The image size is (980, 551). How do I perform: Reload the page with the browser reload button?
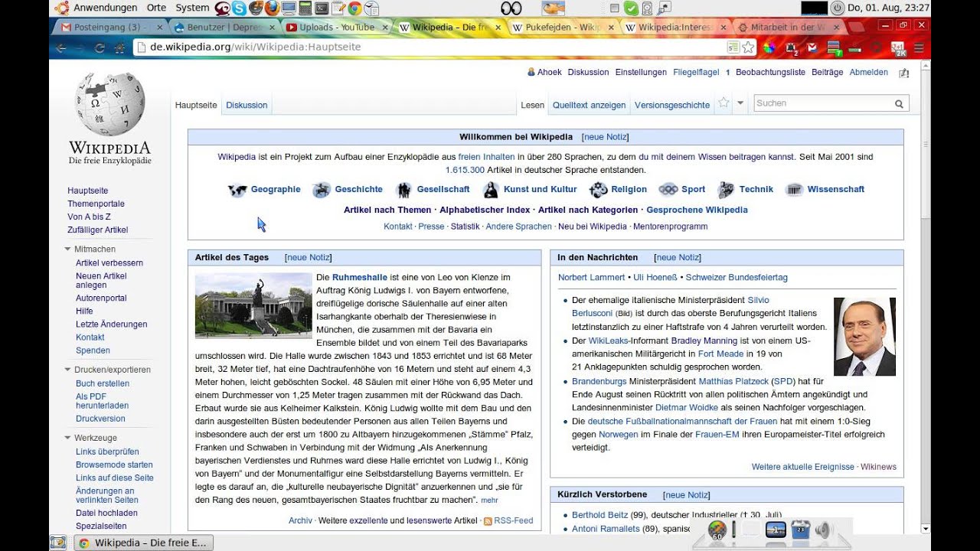[100, 47]
